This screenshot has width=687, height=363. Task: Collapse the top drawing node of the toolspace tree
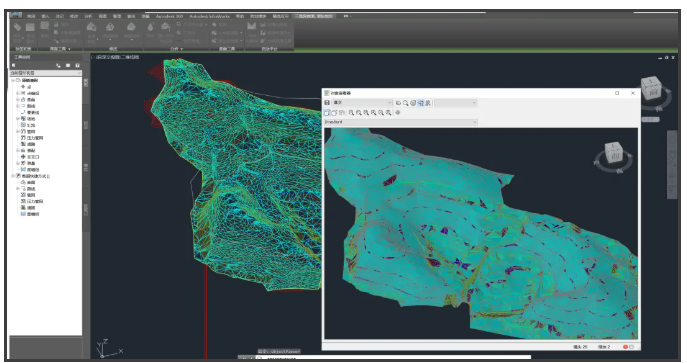click(13, 81)
